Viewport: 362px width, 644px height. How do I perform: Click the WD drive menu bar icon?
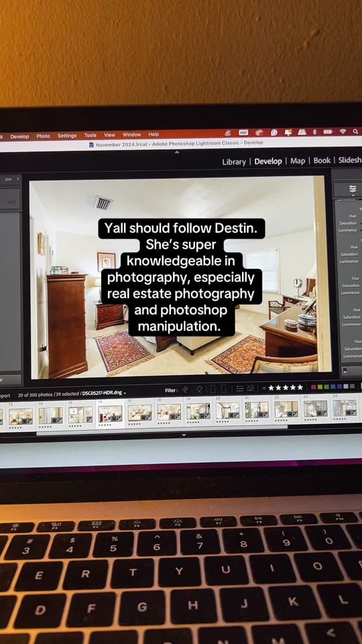[x=243, y=132]
